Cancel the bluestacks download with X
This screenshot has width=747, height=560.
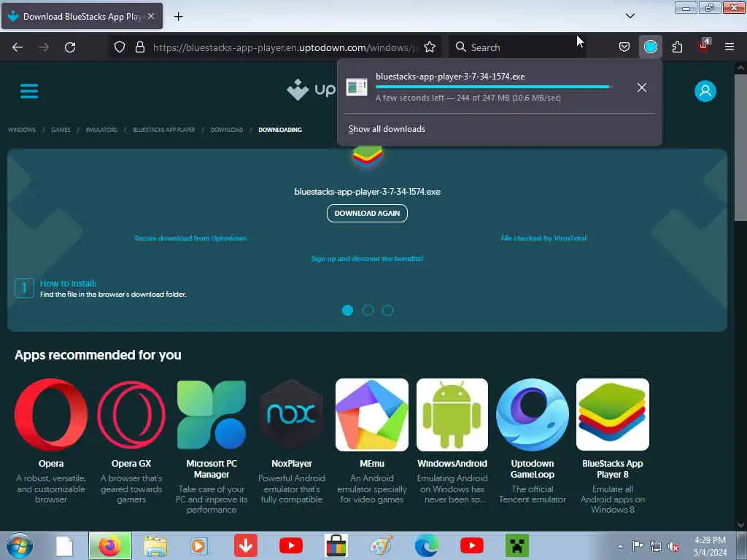pos(642,87)
